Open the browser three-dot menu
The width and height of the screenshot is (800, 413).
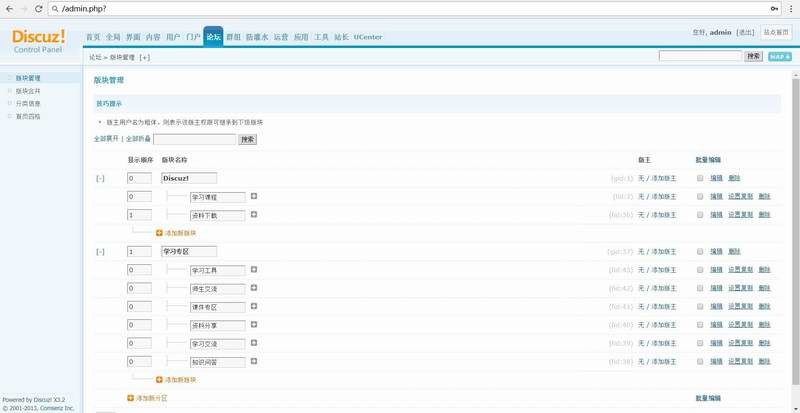coord(791,9)
